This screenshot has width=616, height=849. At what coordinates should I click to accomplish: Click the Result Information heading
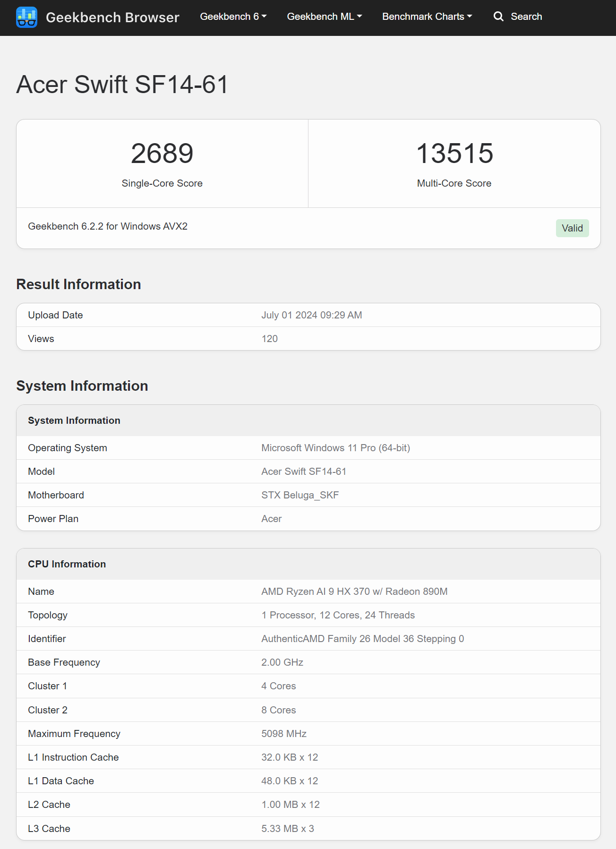[78, 284]
